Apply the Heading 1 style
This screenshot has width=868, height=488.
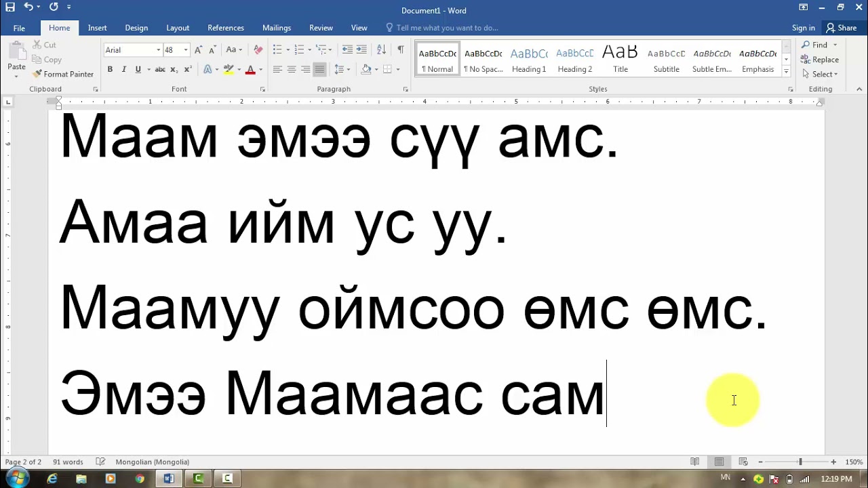click(529, 60)
